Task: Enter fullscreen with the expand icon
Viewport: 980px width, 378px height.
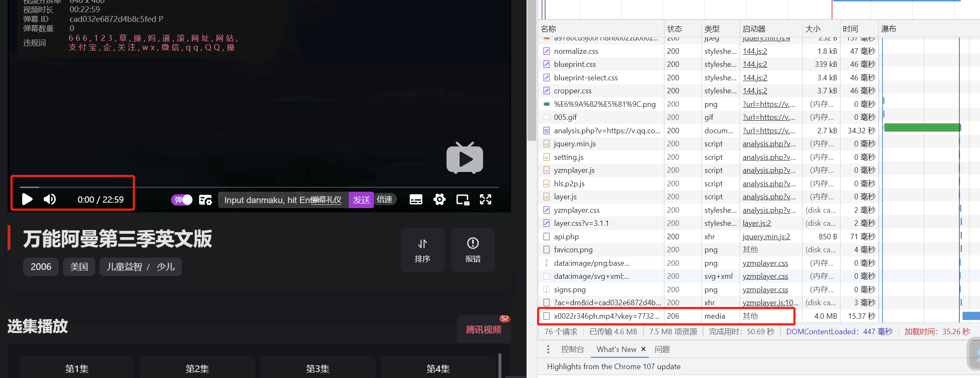Action: [x=485, y=200]
